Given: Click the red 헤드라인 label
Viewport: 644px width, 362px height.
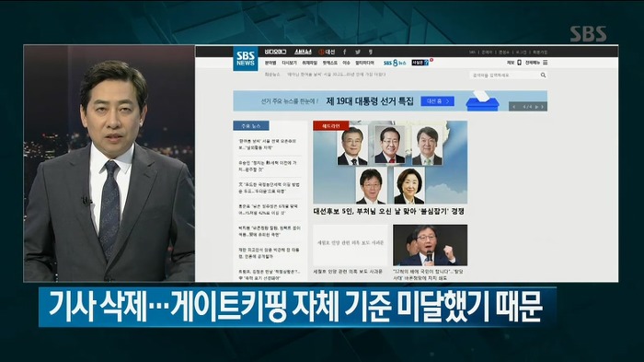Looking at the screenshot, I should [331, 125].
